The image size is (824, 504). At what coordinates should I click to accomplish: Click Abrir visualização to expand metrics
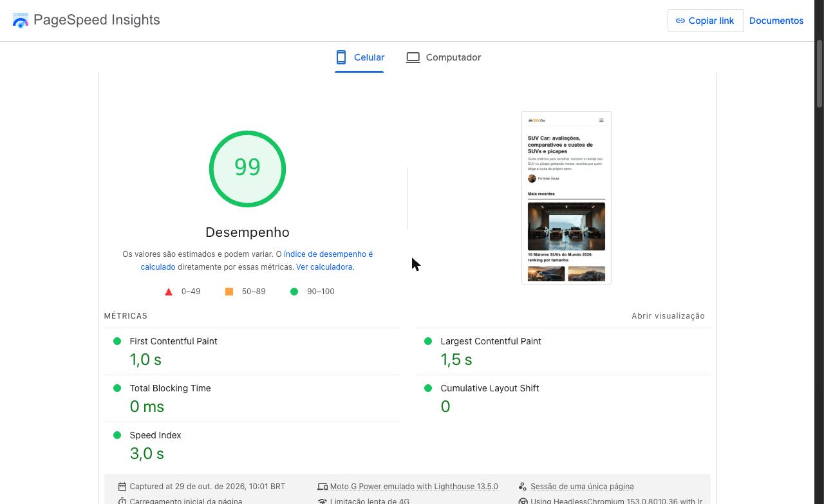click(x=668, y=316)
